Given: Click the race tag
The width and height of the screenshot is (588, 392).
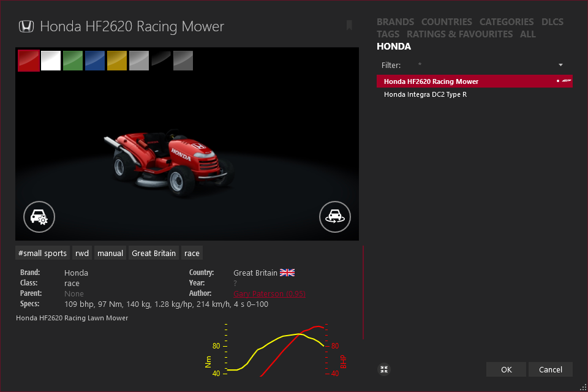Looking at the screenshot, I should (192, 253).
